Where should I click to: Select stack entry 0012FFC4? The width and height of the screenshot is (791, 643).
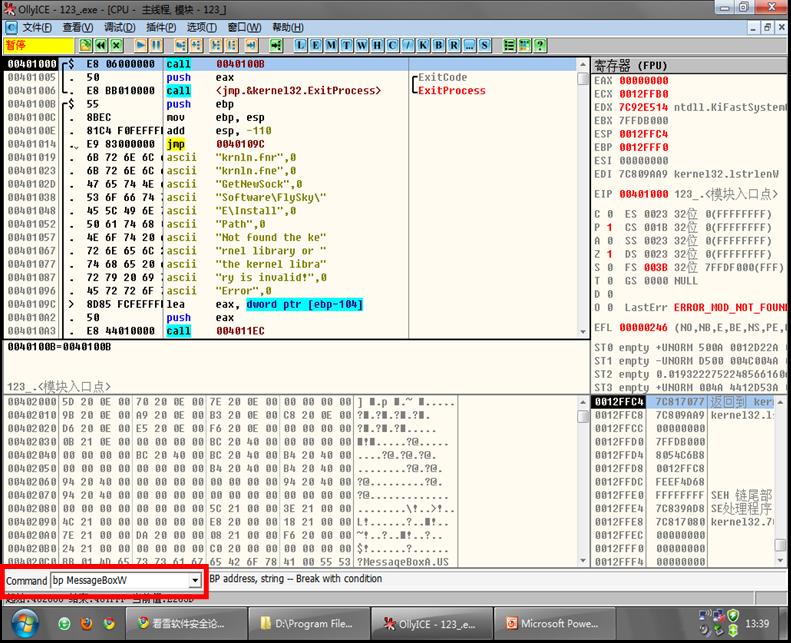point(684,402)
